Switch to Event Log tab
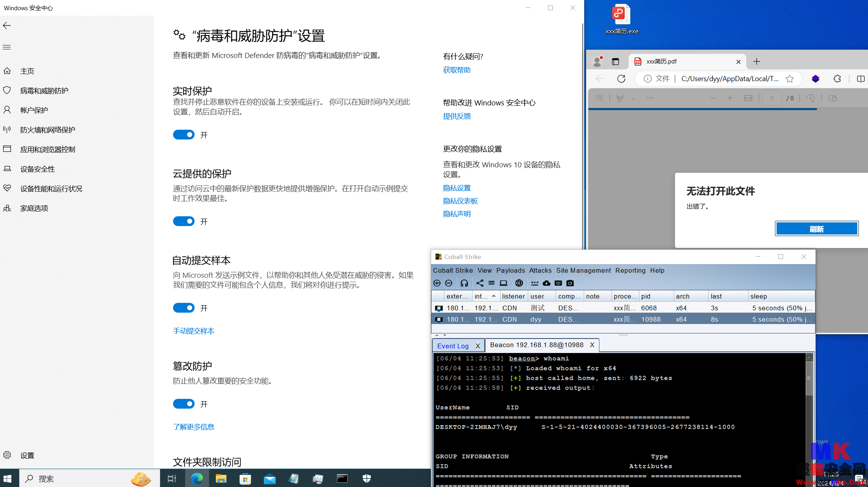Screen dimensions: 868x487 453,346
